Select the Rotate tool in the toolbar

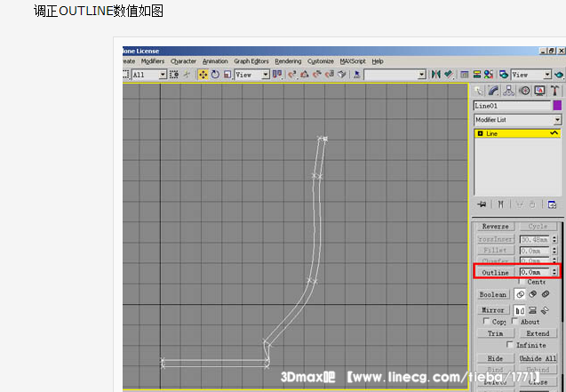(x=215, y=75)
